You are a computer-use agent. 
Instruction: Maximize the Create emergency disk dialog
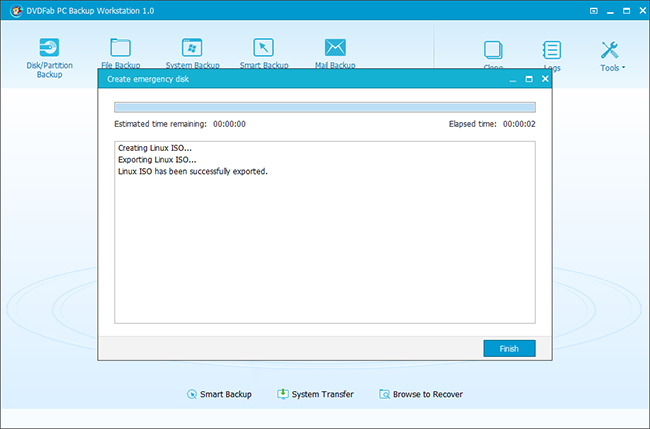pos(529,79)
